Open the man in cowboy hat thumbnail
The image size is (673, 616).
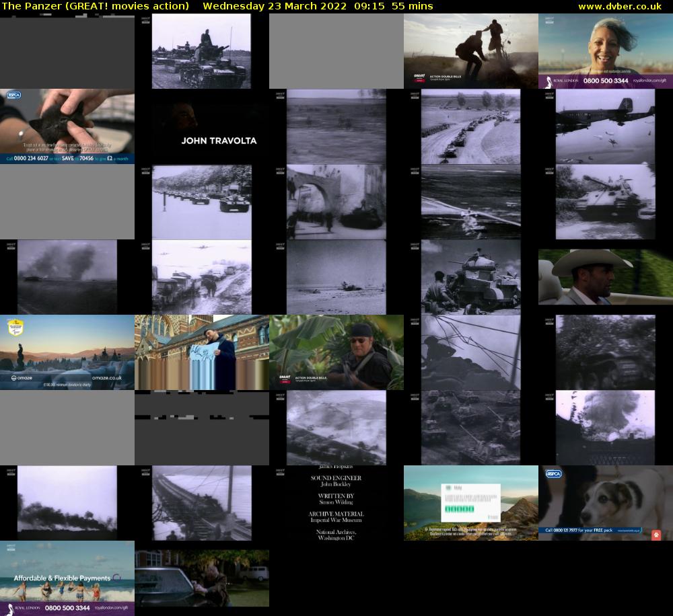click(606, 277)
